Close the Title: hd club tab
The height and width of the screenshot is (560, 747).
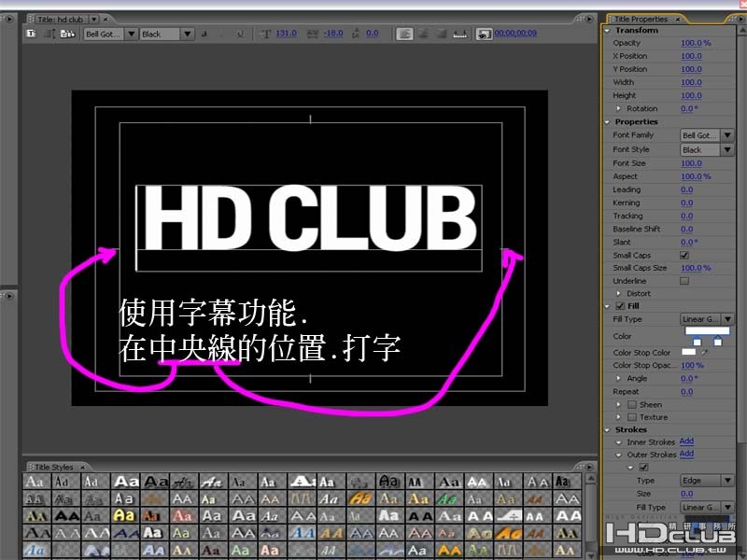(106, 20)
